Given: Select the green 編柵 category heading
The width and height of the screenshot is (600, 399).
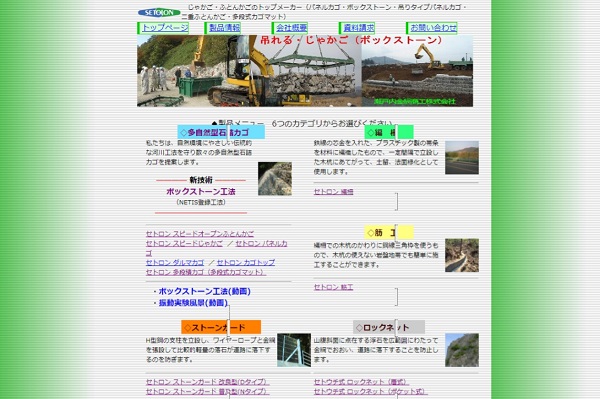Looking at the screenshot, I should point(389,132).
